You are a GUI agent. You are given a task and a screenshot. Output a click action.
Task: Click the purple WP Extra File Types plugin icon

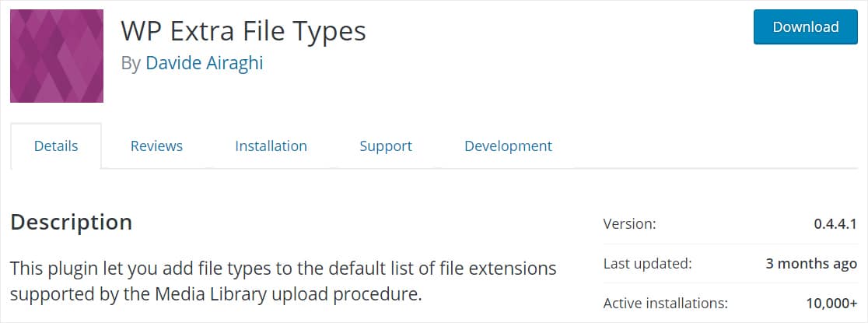pyautogui.click(x=57, y=56)
